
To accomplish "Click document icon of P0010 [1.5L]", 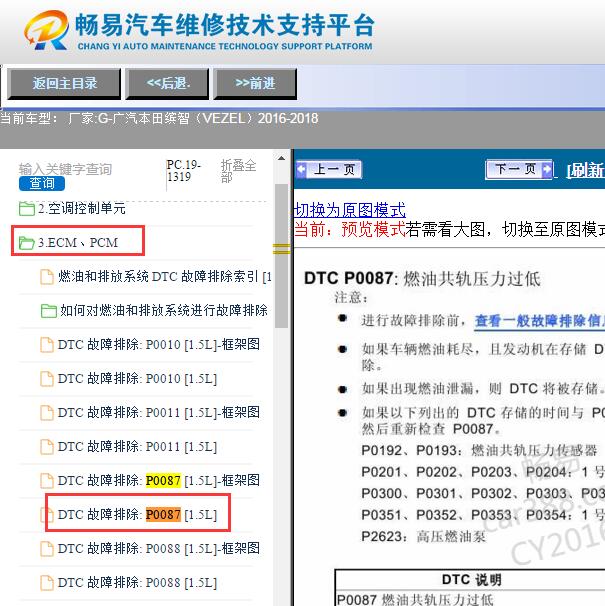I will pyautogui.click(x=47, y=379).
